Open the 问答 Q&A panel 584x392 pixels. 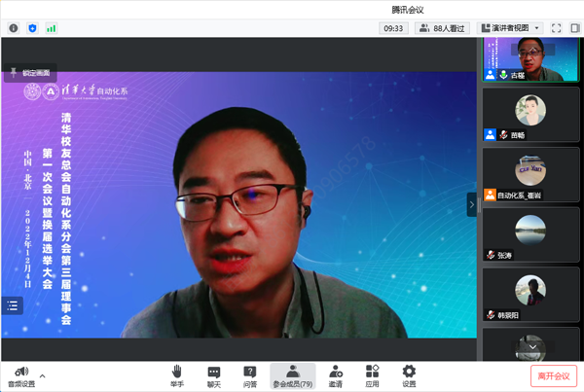[x=250, y=376]
